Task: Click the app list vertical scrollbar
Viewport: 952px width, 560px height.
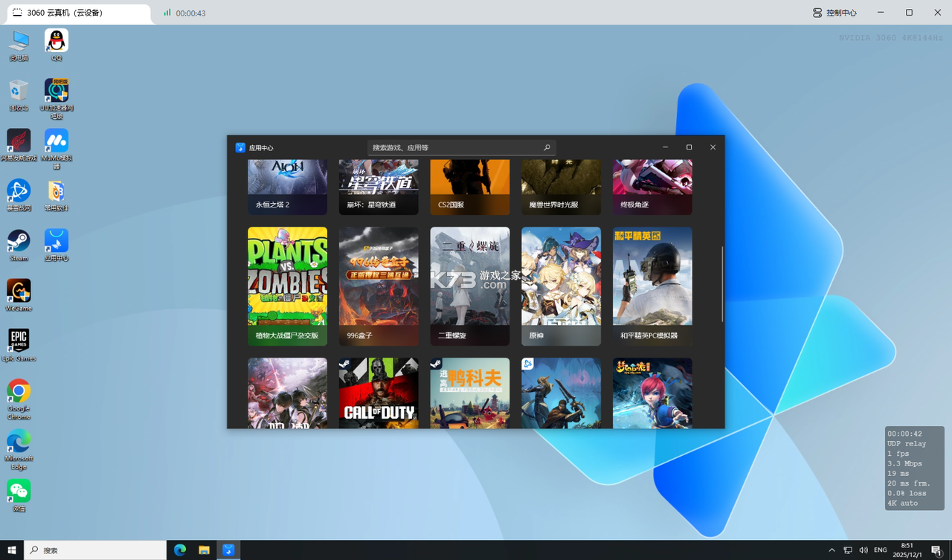Action: tap(722, 284)
